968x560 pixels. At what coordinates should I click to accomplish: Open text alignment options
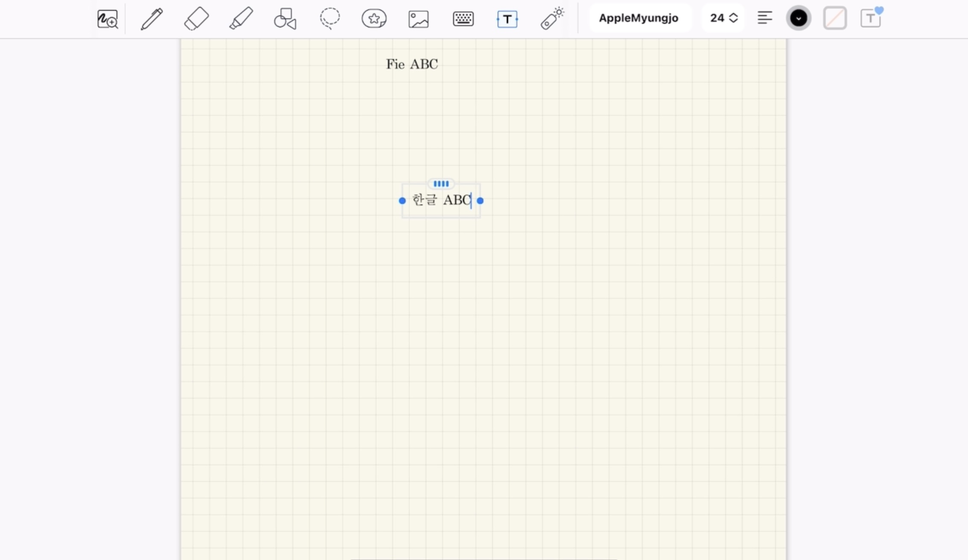pos(765,18)
